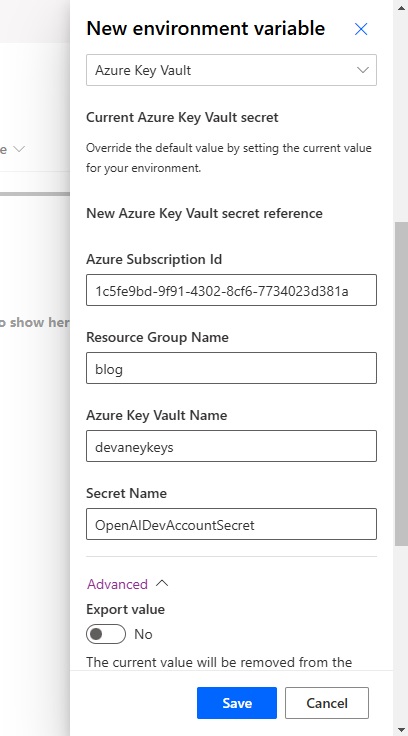The height and width of the screenshot is (736, 408).
Task: Click the 'Current Azure Key Vault secret' heading
Action: 182,117
